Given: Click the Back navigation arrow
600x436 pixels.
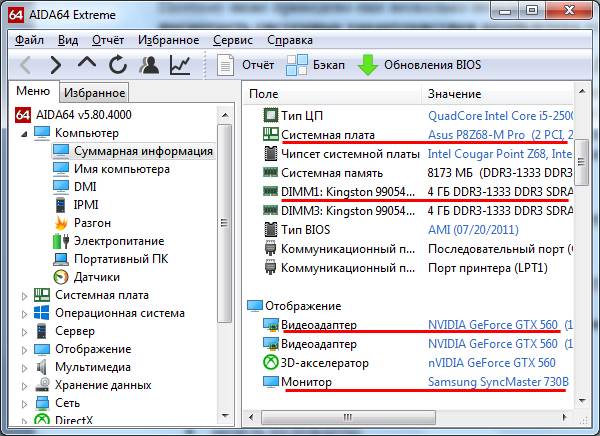Looking at the screenshot, I should point(26,66).
